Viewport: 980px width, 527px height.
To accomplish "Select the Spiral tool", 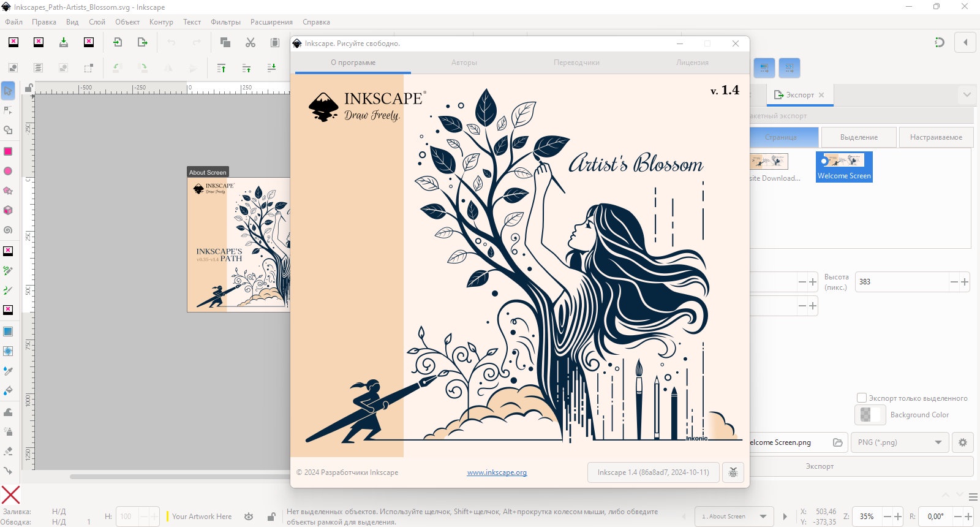I will click(x=8, y=230).
